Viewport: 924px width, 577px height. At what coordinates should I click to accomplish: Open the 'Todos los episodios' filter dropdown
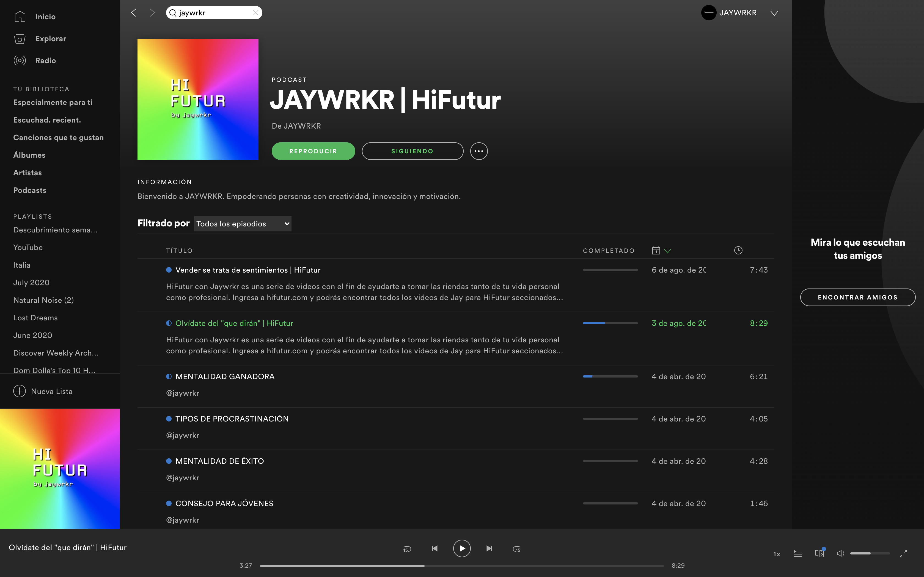[243, 224]
